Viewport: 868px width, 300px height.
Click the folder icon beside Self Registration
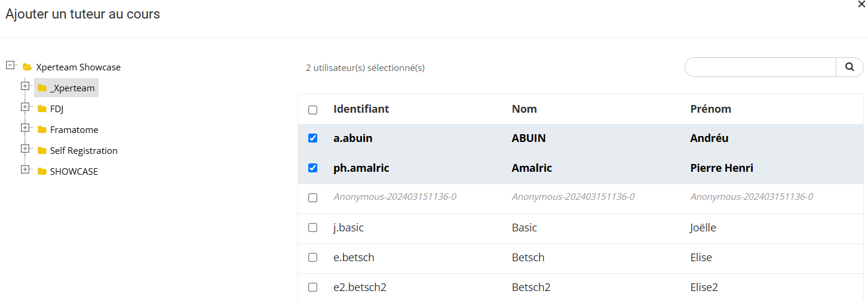tap(42, 151)
